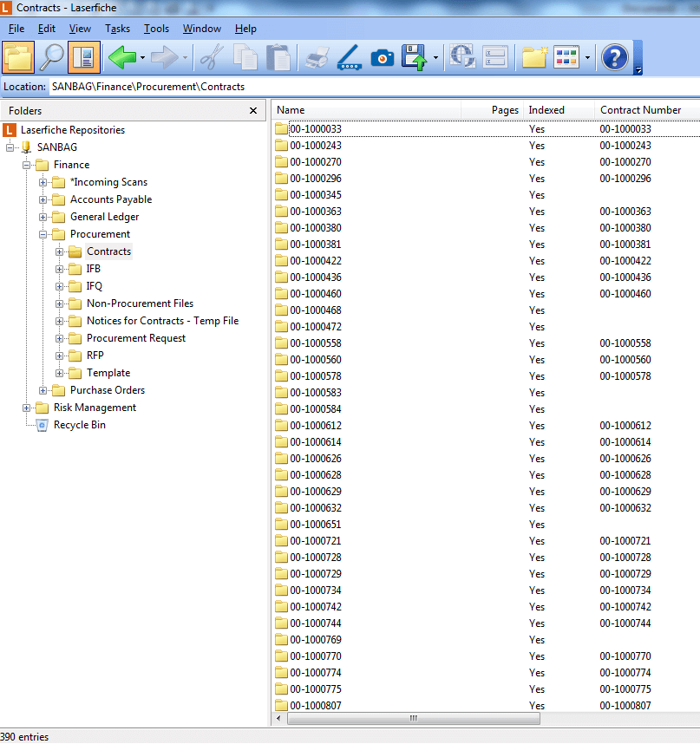Open the search magnifier tool
Image resolution: width=700 pixels, height=744 pixels.
point(51,57)
